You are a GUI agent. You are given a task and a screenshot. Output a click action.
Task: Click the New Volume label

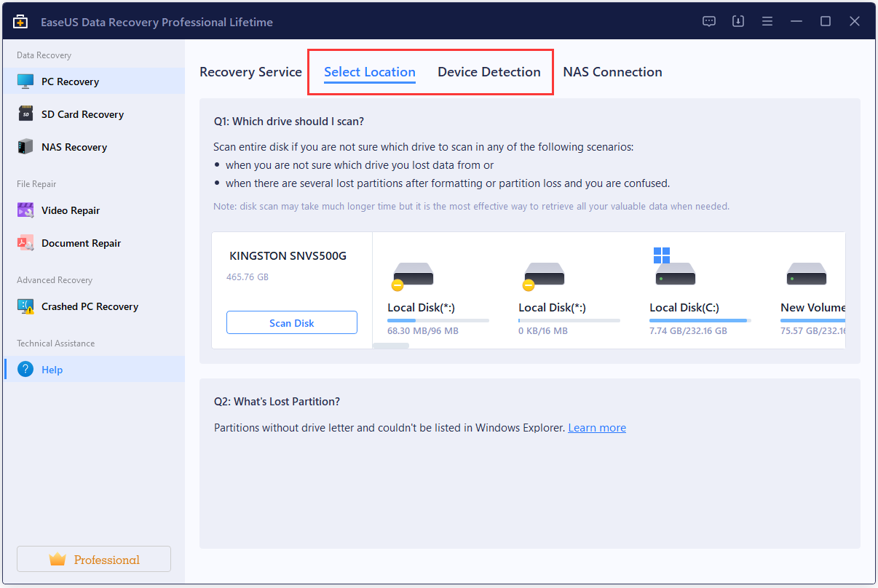(812, 308)
